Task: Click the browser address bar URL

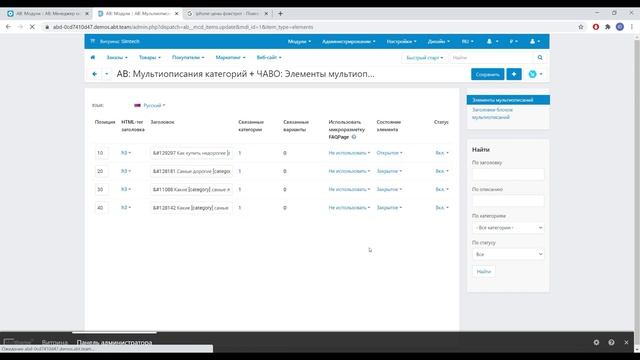Action: (x=183, y=27)
